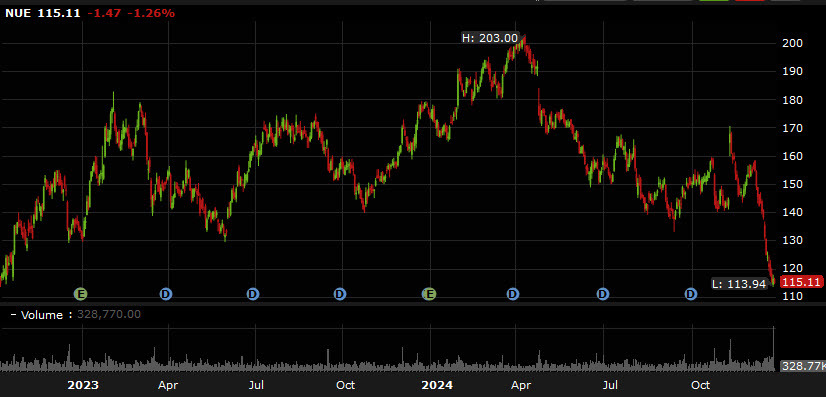Open the dividend D marker at Apr 2024
Viewport: 826px width, 397px height.
pyautogui.click(x=513, y=294)
